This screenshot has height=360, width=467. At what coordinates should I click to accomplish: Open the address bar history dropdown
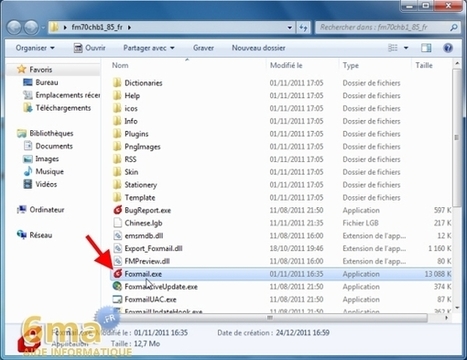[290, 27]
